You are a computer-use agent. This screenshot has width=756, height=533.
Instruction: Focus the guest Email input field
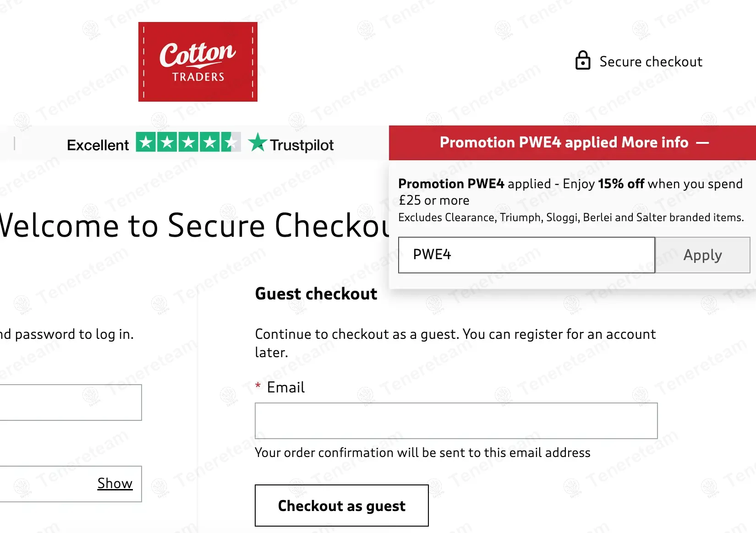coord(456,421)
